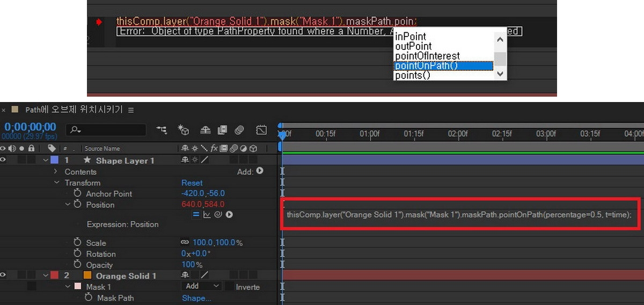Click the current timecode 0;00;00;00
The image size is (644, 305).
30,127
